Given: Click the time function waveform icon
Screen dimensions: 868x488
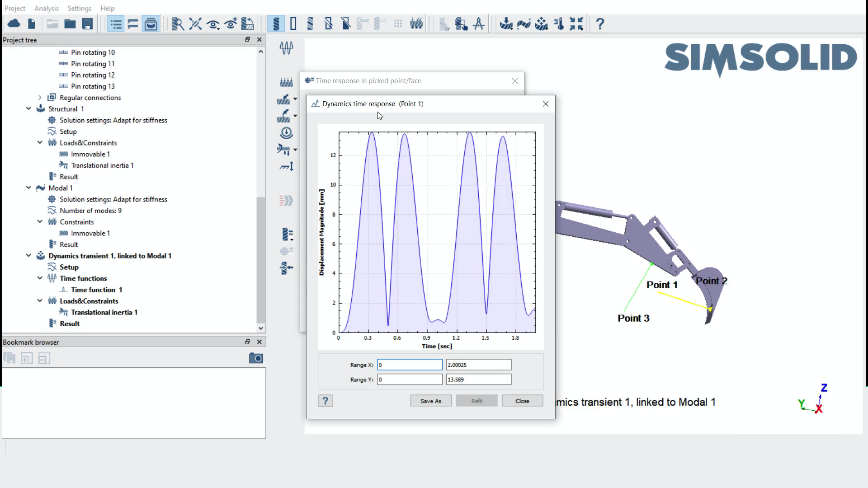Looking at the screenshot, I should [286, 47].
